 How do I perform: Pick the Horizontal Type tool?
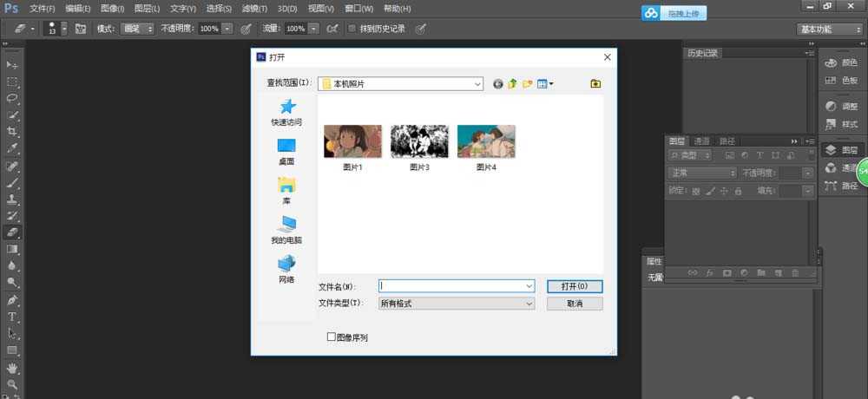pos(12,317)
